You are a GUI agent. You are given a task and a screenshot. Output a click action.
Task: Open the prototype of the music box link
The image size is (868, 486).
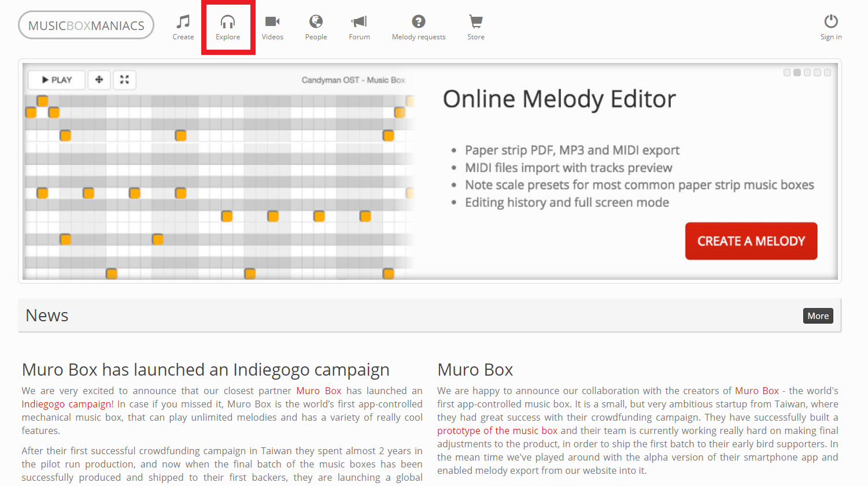click(497, 431)
